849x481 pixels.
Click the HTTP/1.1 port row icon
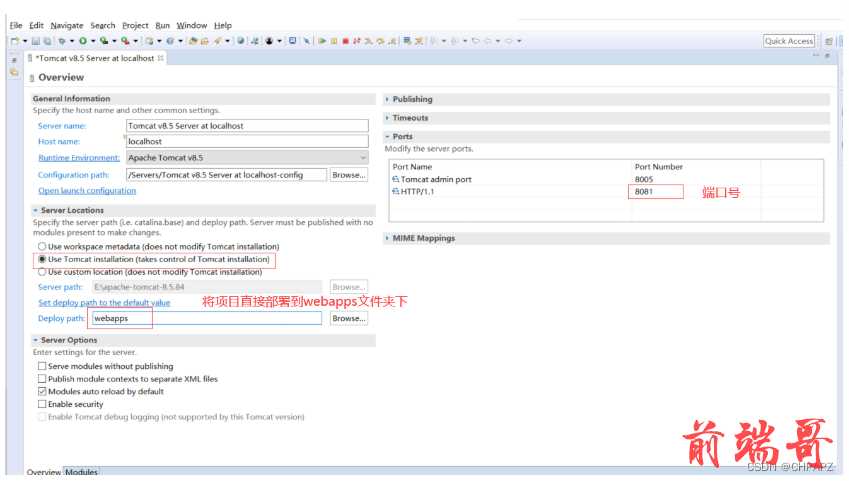(395, 192)
